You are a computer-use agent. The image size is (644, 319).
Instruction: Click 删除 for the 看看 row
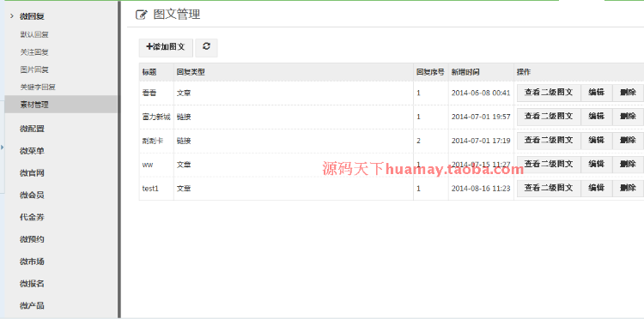628,93
